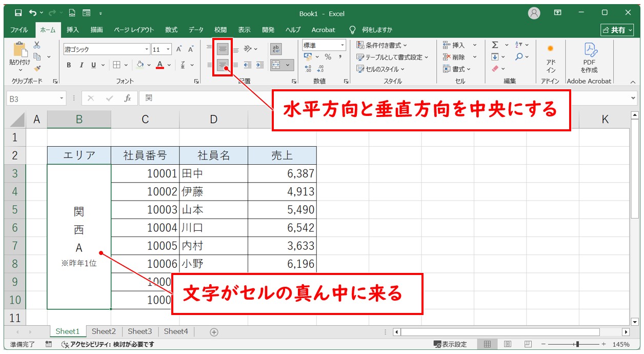Open the font size 11 dropdown
The image size is (644, 354).
[x=169, y=49]
